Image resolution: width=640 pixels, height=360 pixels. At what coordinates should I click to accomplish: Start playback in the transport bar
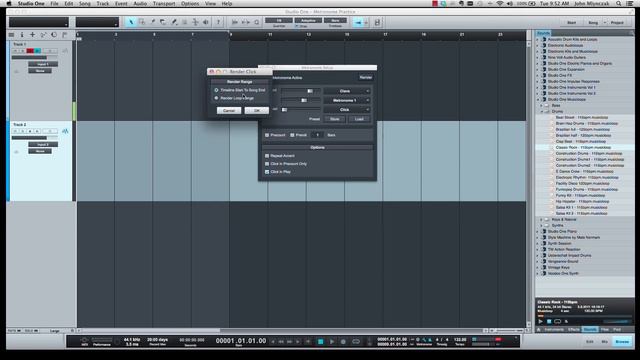(x=332, y=341)
